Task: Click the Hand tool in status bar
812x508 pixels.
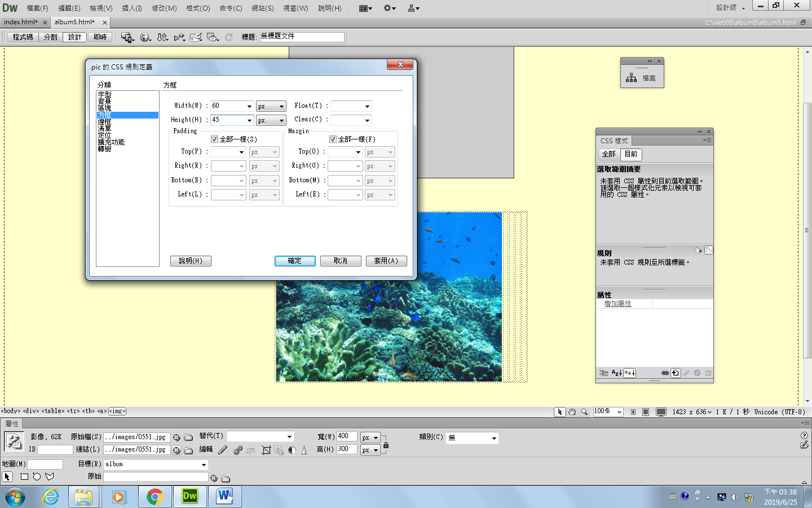Action: coord(572,412)
